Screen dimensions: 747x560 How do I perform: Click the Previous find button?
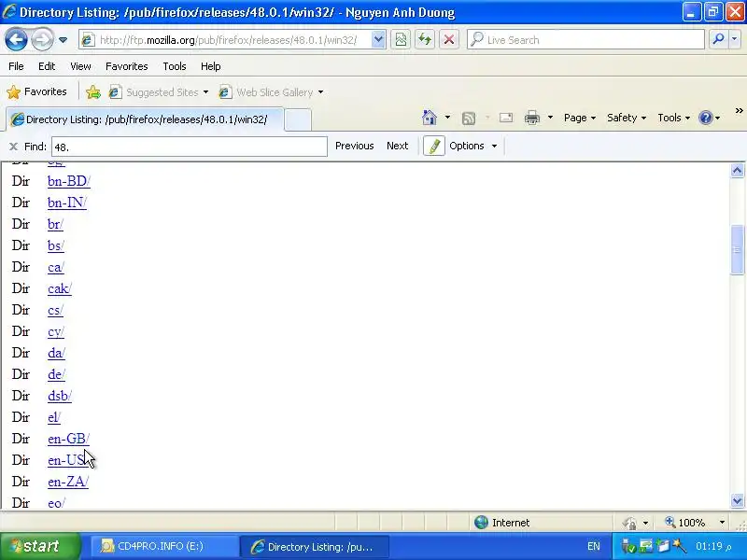(355, 146)
